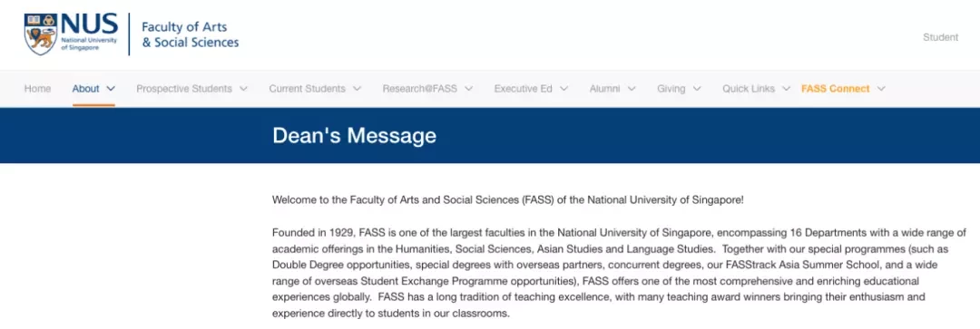Expand the About dropdown chevron
This screenshot has width=980, height=329.
click(111, 89)
